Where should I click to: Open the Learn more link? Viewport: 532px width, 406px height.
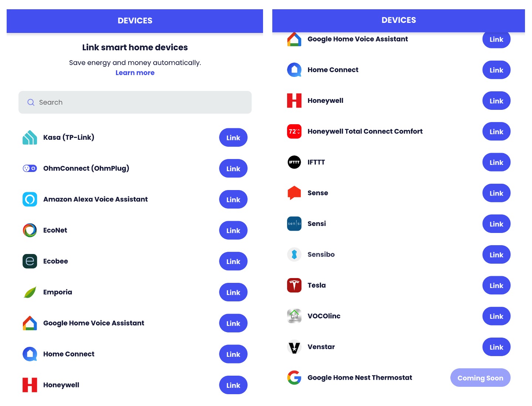point(135,73)
